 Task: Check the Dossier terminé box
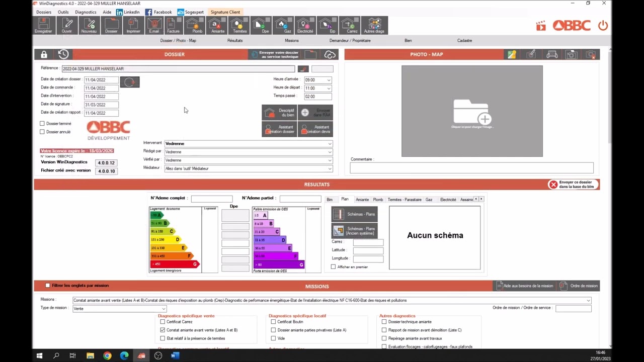42,123
